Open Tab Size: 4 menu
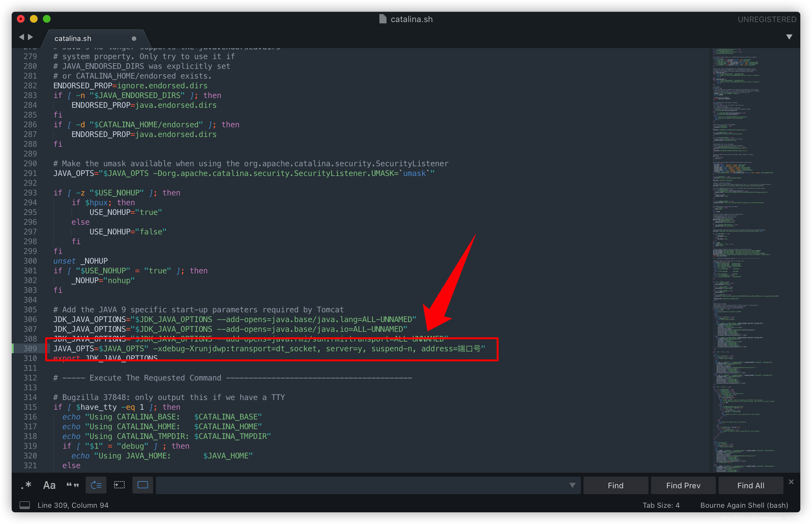The height and width of the screenshot is (524, 812). pos(661,505)
